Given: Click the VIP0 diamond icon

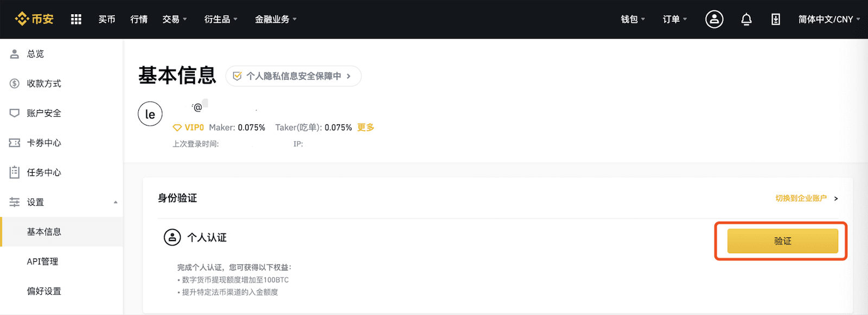Looking at the screenshot, I should pos(177,128).
